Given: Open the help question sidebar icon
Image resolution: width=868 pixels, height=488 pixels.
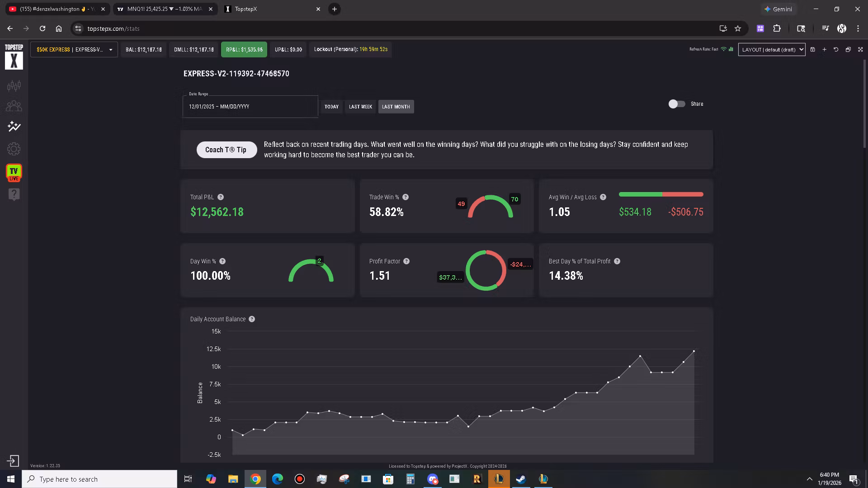Looking at the screenshot, I should tap(14, 194).
